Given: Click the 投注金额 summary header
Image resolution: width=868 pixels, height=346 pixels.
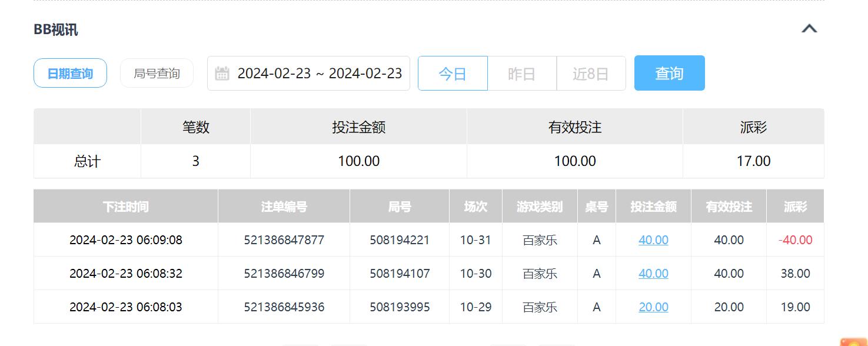Looking at the screenshot, I should 358,127.
